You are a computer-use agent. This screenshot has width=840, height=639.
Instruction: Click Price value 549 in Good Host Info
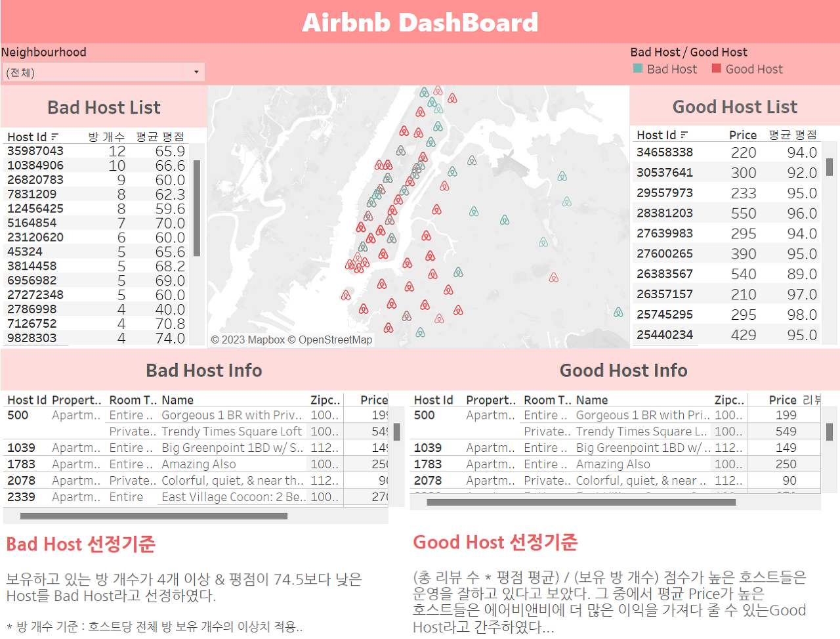pos(786,431)
